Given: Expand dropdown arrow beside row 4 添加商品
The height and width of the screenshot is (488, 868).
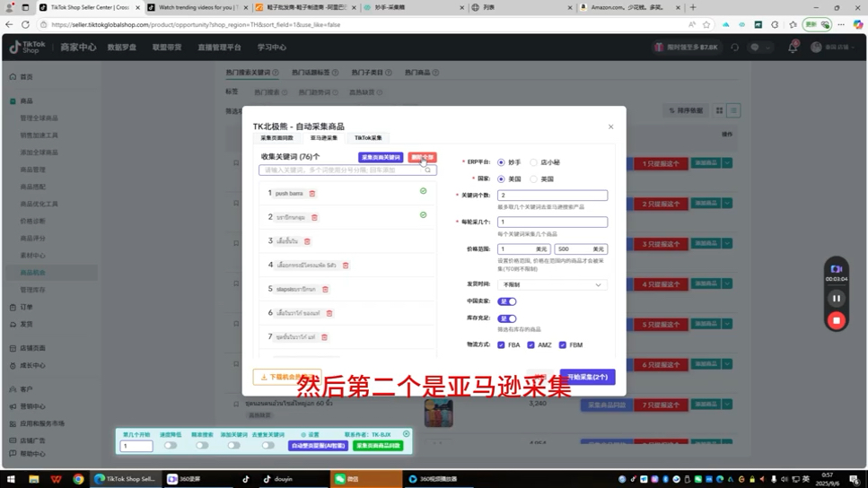Looking at the screenshot, I should [x=727, y=283].
